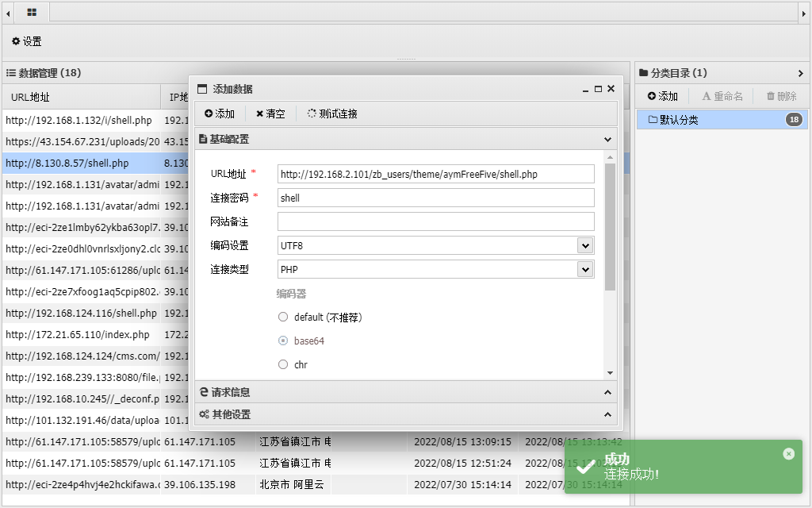Choose the default (不推荐) encoder option
Viewport: 812px width, 508px height.
[x=283, y=316]
